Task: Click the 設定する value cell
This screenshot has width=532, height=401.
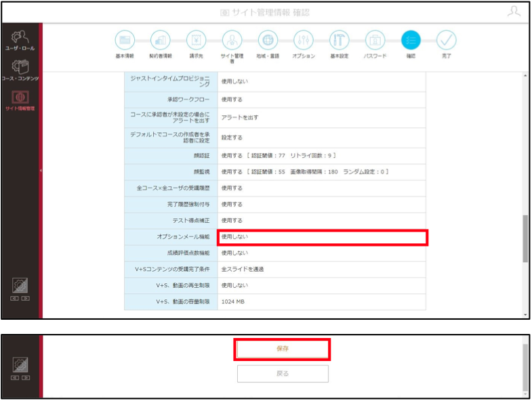Action: pyautogui.click(x=322, y=138)
